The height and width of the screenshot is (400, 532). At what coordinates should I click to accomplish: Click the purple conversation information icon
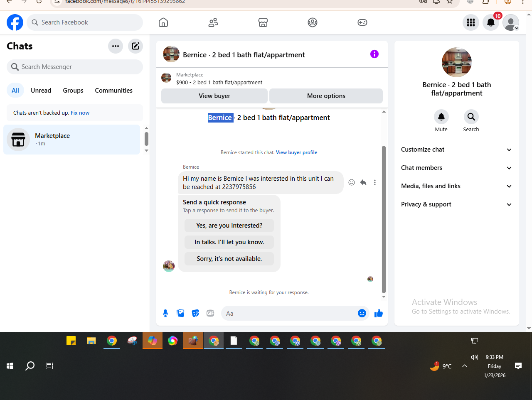tap(374, 54)
